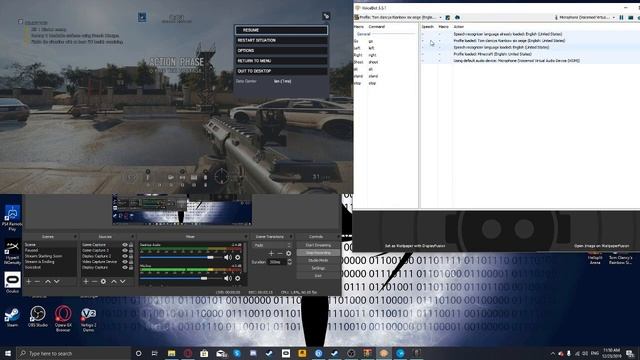
Task: Move source up in OBS Sources panel
Action: [x=114, y=282]
